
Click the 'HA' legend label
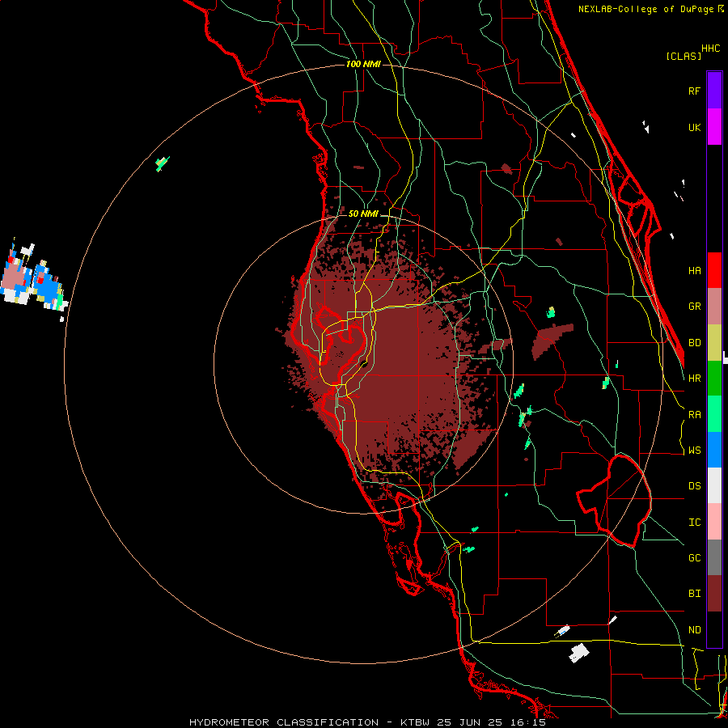point(694,270)
